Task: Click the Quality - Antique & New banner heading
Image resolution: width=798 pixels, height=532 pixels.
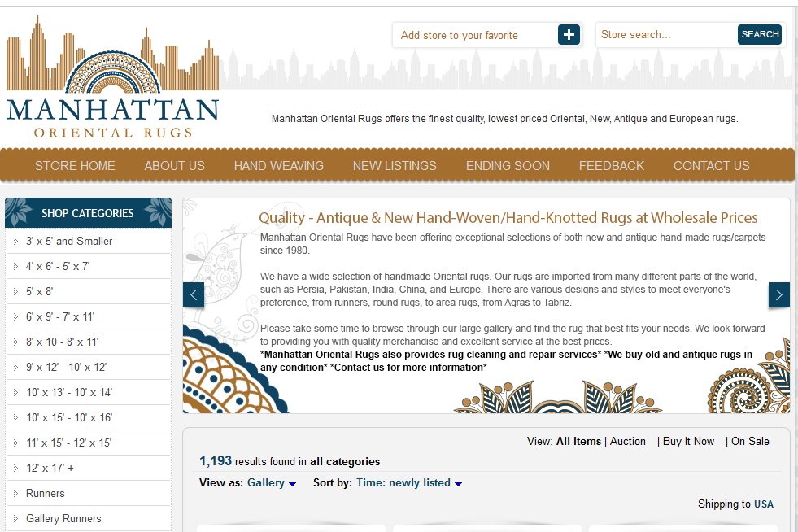Action: (508, 218)
